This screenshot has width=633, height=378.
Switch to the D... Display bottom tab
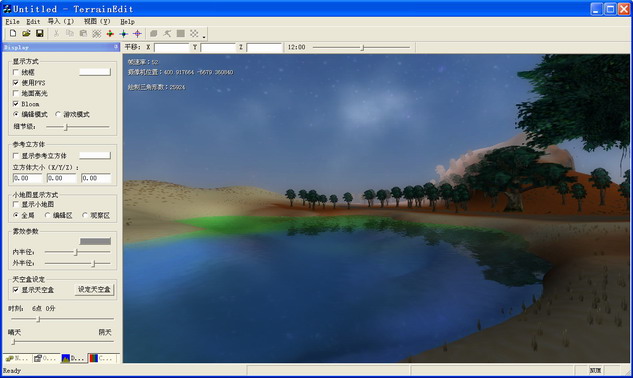tap(73, 358)
